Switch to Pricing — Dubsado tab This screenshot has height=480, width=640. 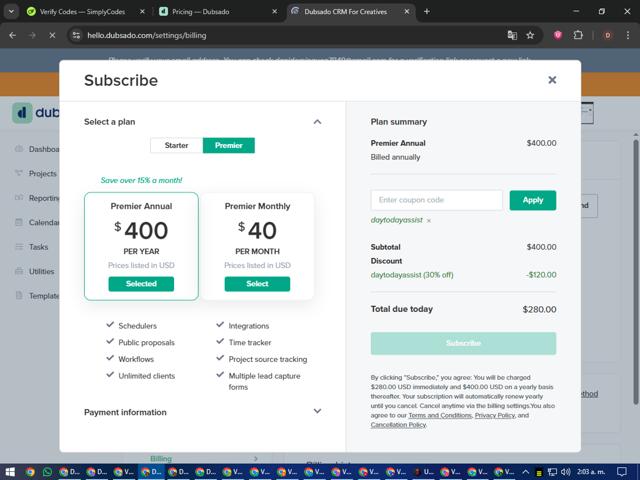coord(200,11)
